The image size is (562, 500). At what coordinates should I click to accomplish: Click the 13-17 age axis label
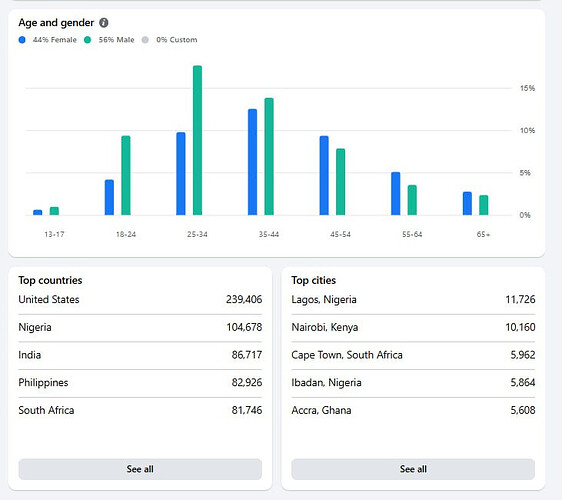(54, 234)
